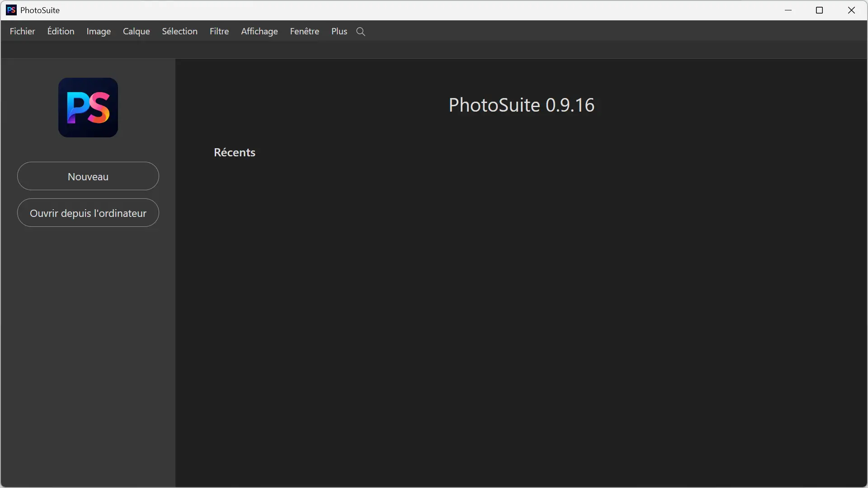
Task: Open the Image menu
Action: point(99,31)
